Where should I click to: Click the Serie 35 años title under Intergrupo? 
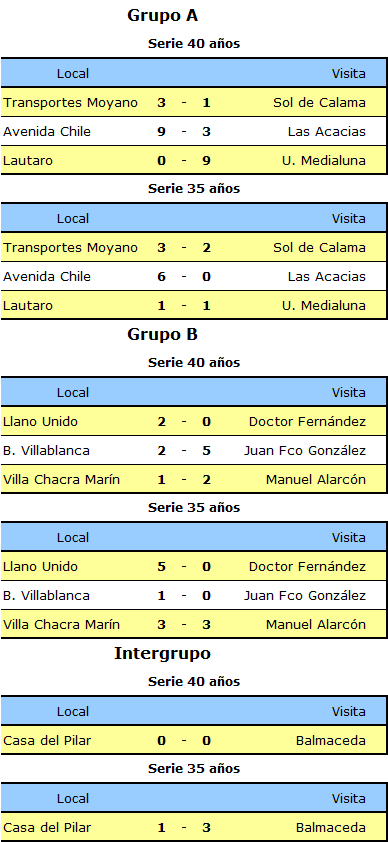click(194, 768)
